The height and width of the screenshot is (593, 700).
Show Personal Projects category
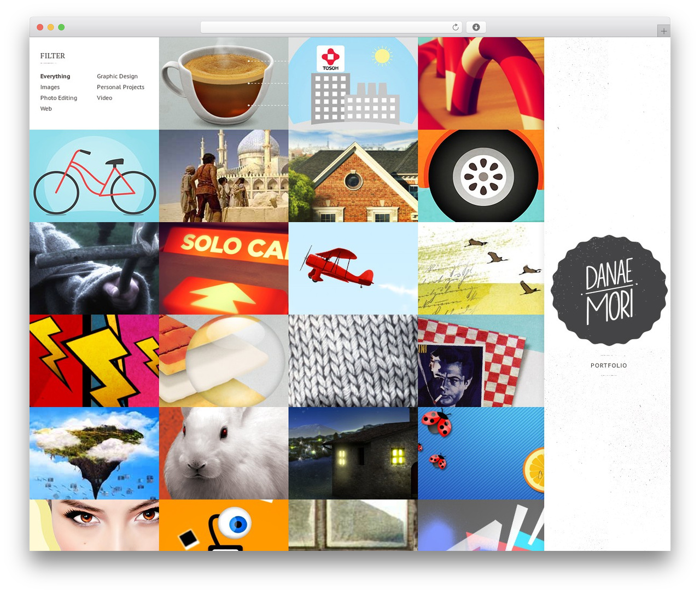[x=120, y=87]
